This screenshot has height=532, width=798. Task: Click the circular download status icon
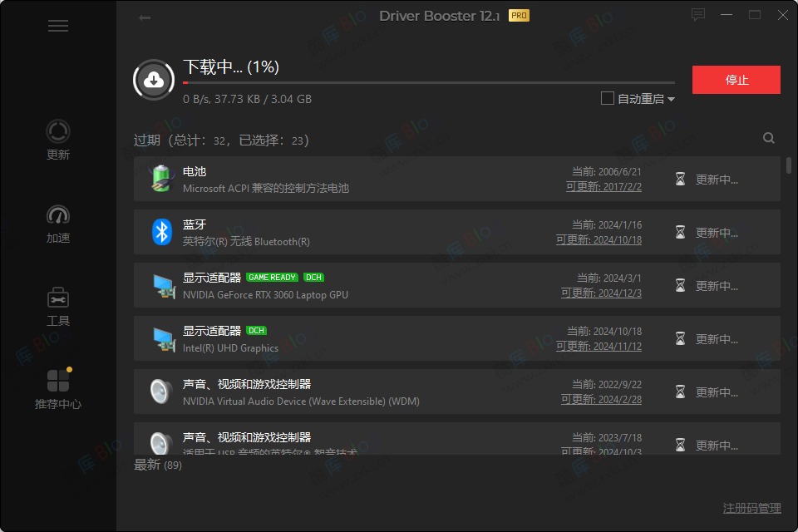[x=154, y=80]
